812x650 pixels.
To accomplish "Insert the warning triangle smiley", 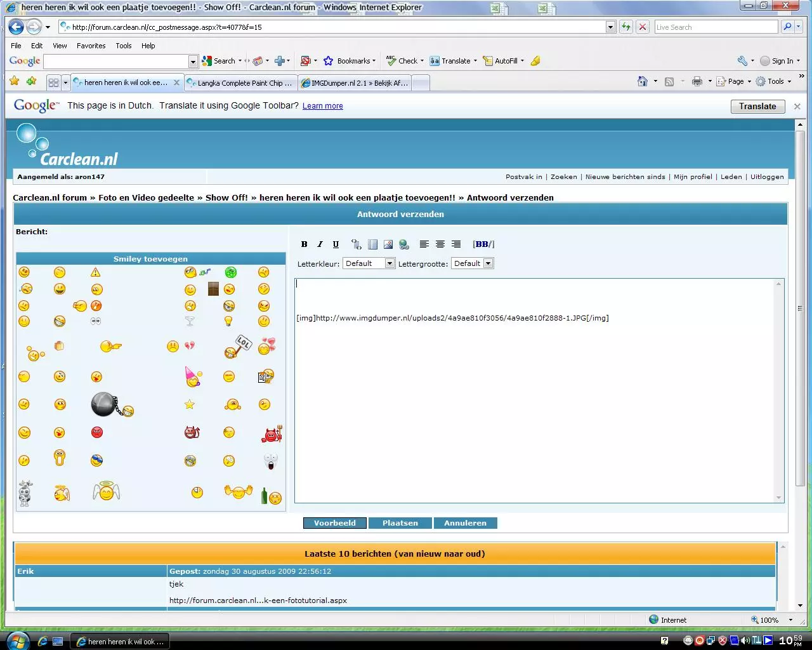I will 95,272.
